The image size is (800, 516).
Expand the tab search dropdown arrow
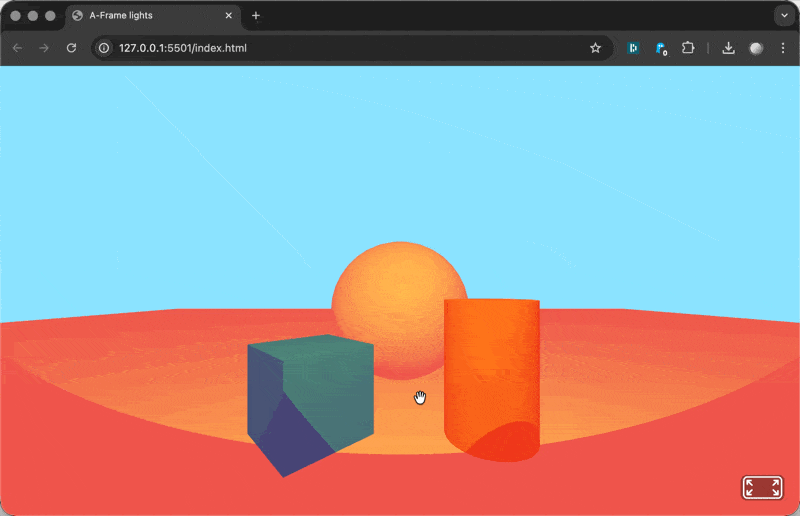[x=782, y=16]
